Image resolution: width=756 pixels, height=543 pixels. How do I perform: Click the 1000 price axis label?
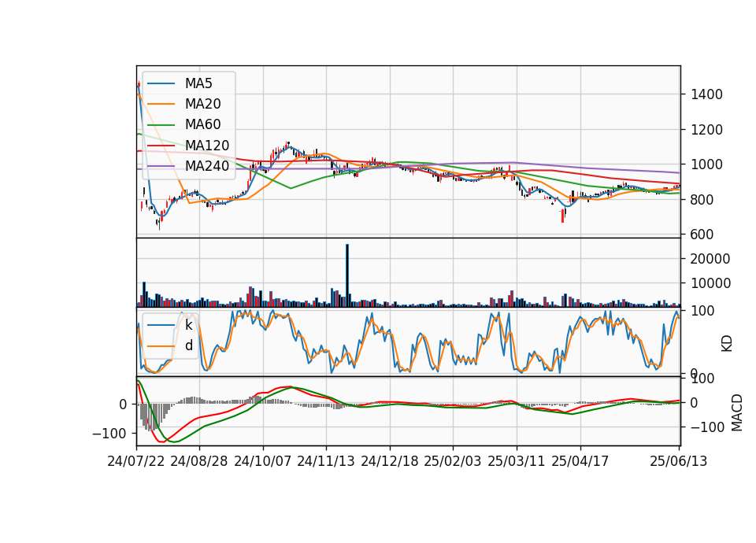pos(706,164)
